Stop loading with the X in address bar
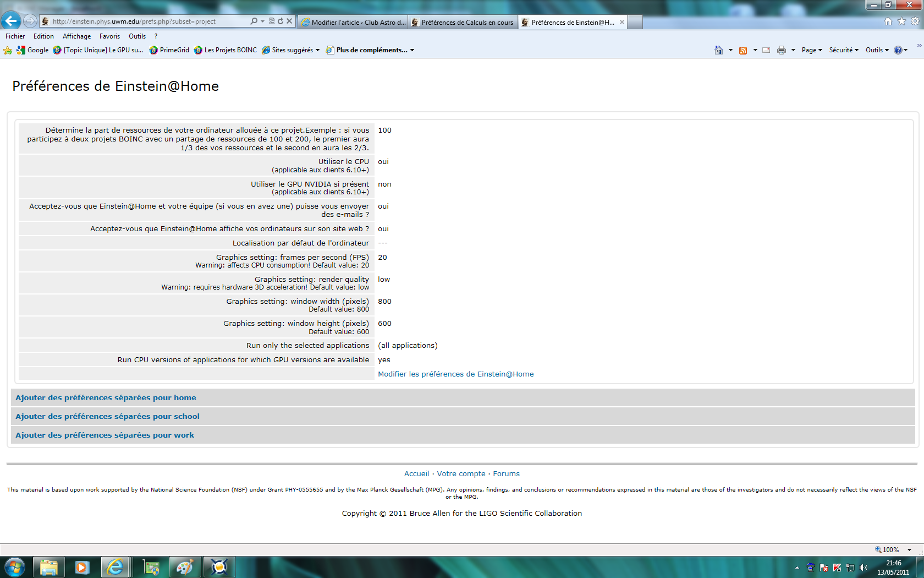This screenshot has width=924, height=578. (289, 21)
